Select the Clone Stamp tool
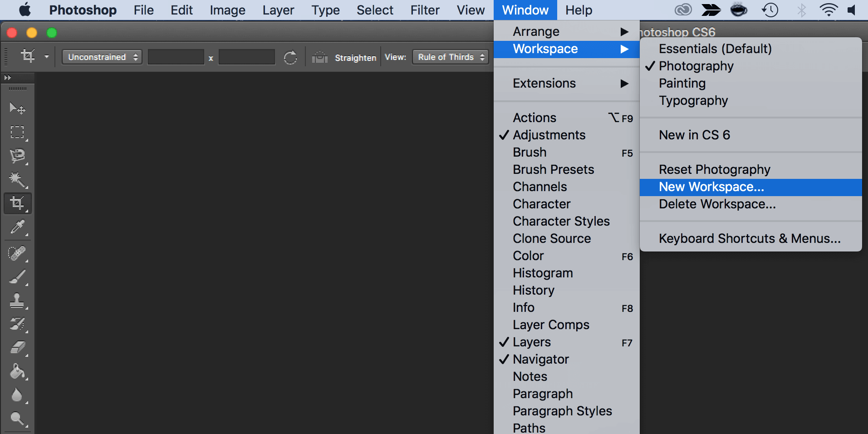 pyautogui.click(x=17, y=300)
